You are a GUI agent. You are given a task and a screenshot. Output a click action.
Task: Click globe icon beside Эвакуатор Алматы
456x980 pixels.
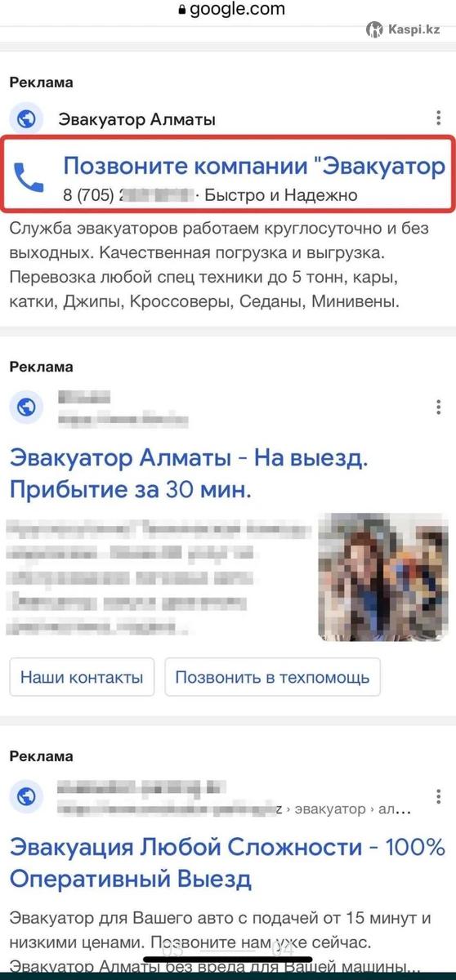[26, 119]
